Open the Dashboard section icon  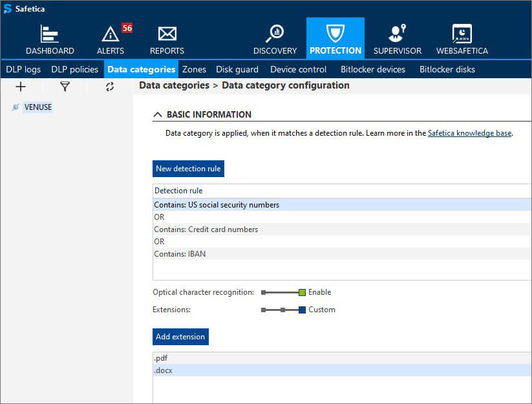point(50,34)
